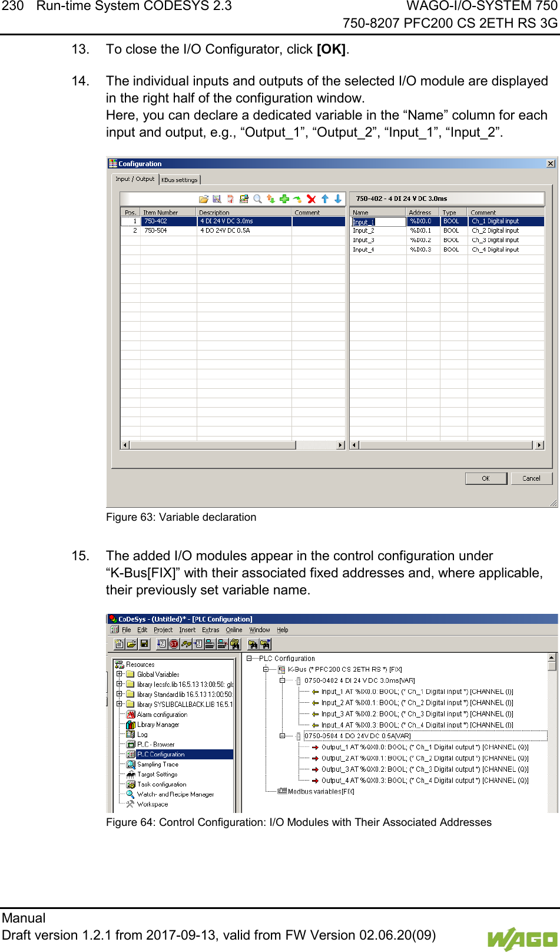The width and height of the screenshot is (560, 952).
Task: Select the Input_2 name cell
Action: pos(378,230)
